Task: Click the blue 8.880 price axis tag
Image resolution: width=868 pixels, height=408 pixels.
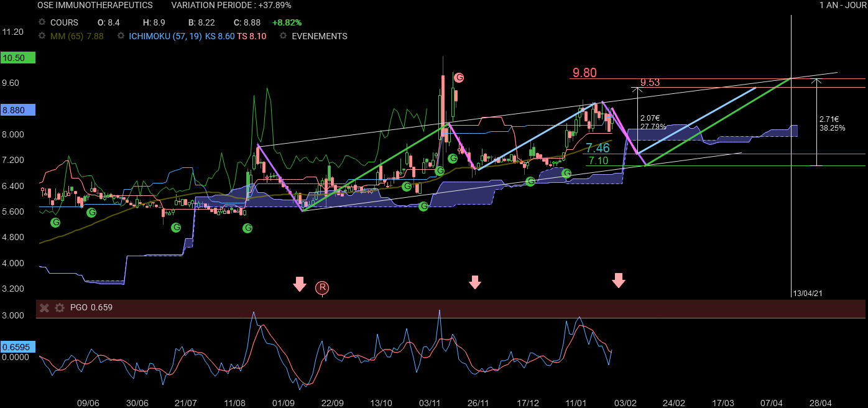Action: pos(19,109)
